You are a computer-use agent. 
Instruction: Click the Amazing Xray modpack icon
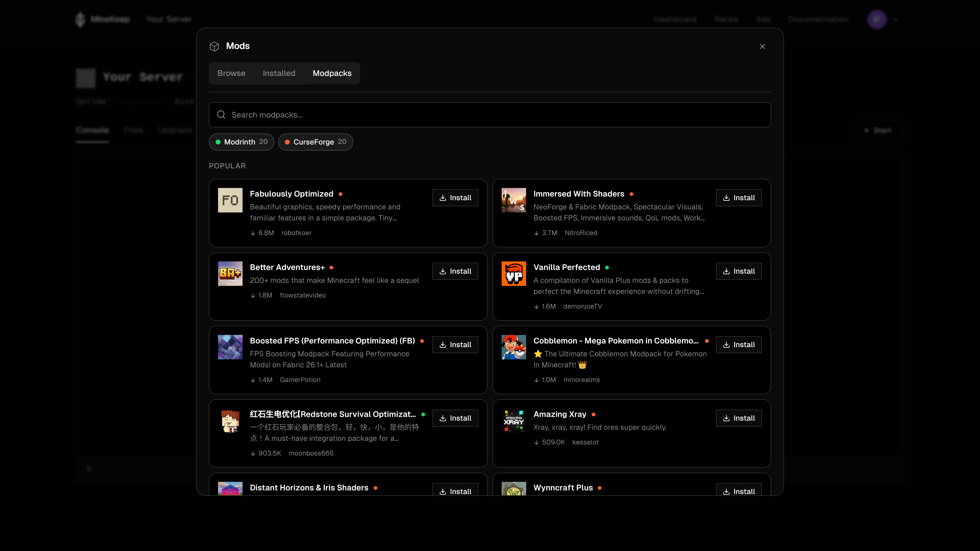pos(514,420)
